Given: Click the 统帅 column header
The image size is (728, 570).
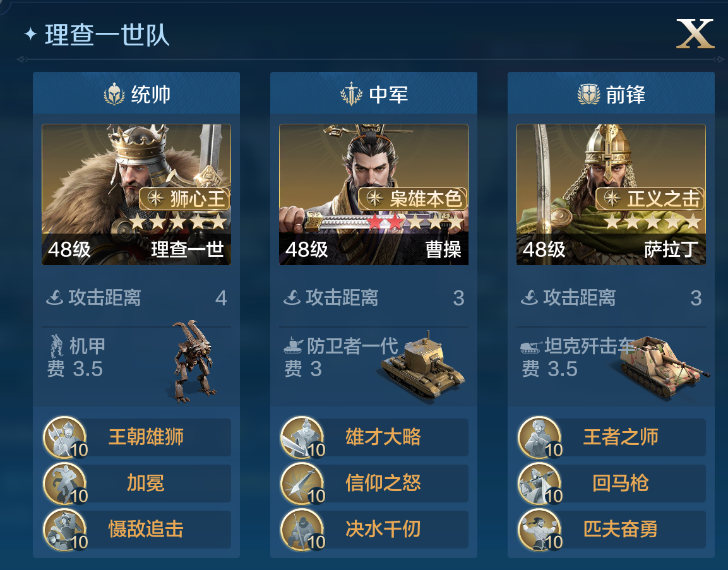Looking at the screenshot, I should click(136, 93).
